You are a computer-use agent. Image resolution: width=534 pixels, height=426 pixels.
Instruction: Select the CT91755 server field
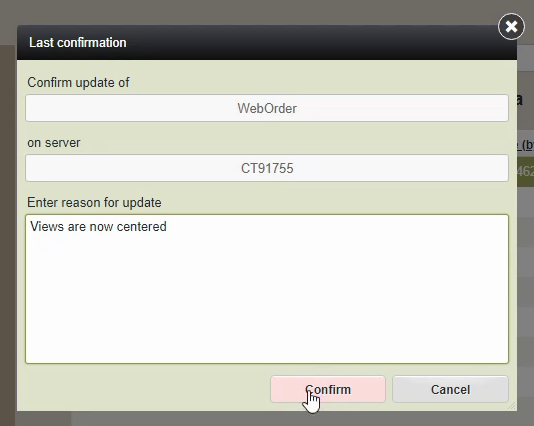267,168
